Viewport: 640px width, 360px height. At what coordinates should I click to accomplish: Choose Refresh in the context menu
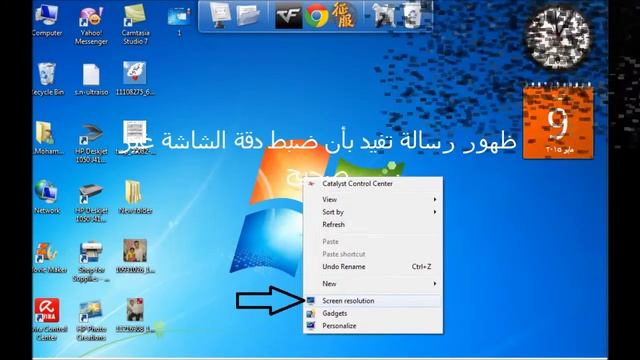point(373,224)
